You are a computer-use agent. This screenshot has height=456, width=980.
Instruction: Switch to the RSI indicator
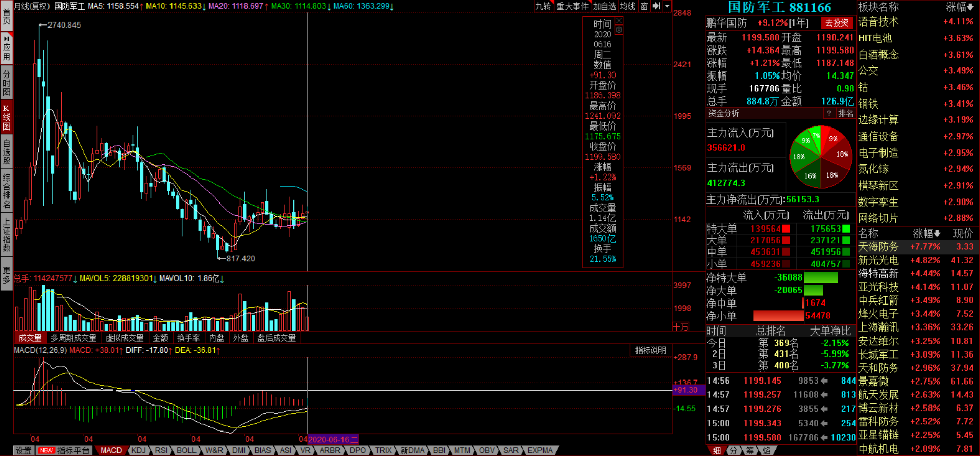point(161,450)
